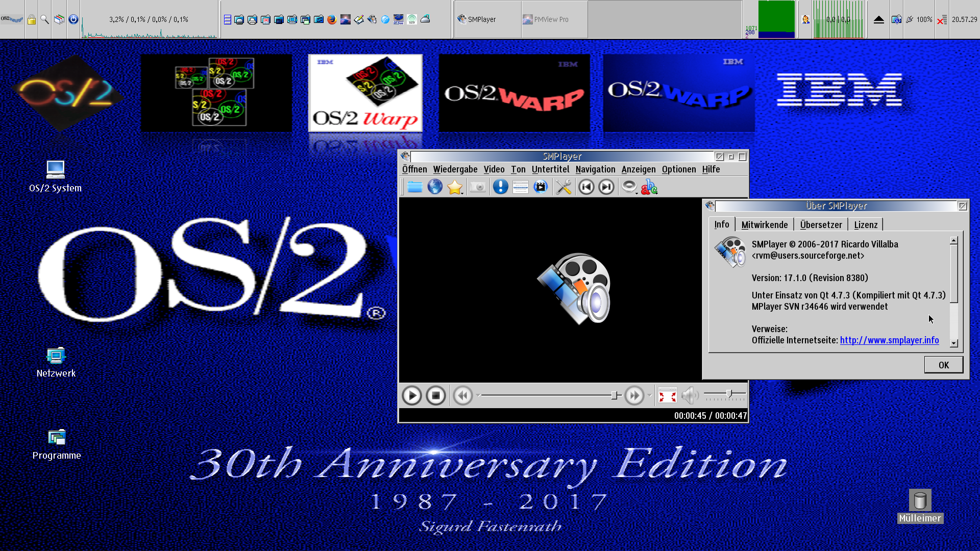
Task: Expand the abc subtitle dropdown arrow
Action: (x=656, y=193)
